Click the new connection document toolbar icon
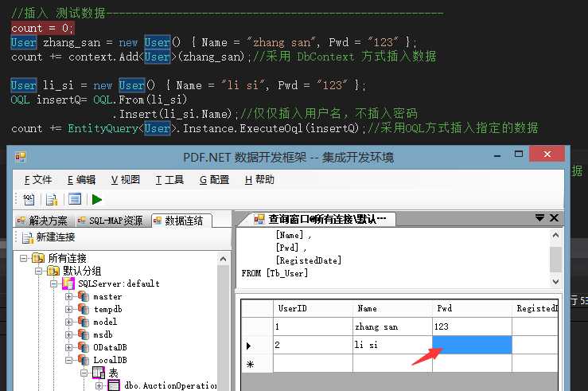 52,199
